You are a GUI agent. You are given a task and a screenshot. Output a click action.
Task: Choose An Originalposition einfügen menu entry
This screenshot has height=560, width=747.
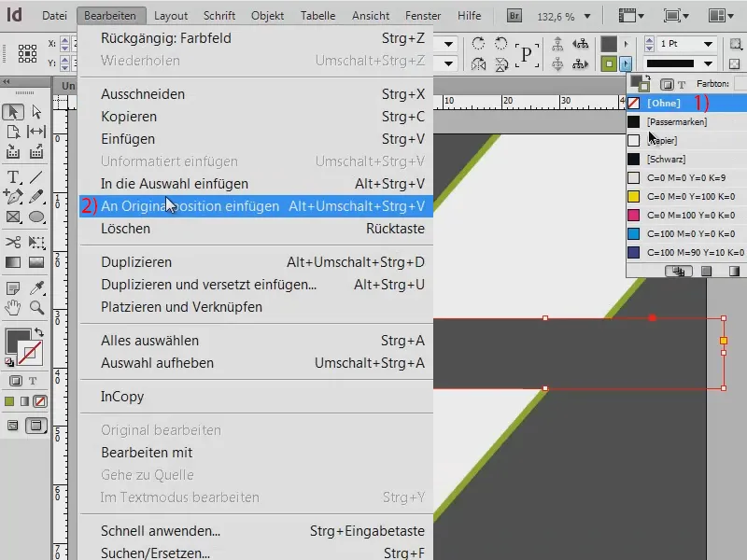256,206
